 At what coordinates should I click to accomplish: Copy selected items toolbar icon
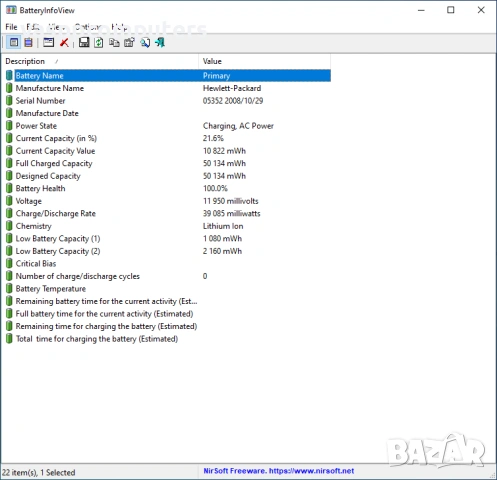coord(114,43)
